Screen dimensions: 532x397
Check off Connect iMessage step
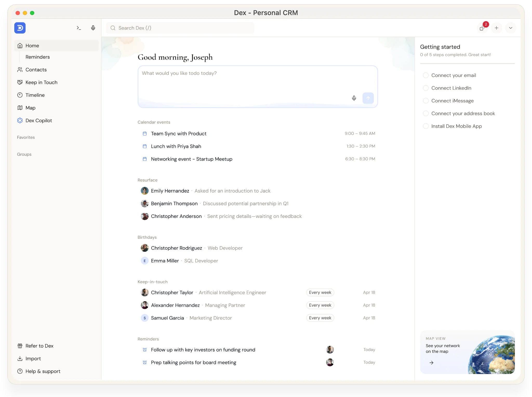[426, 101]
